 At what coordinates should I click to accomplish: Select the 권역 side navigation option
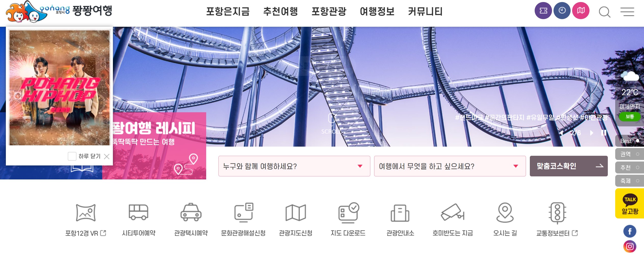pos(629,154)
